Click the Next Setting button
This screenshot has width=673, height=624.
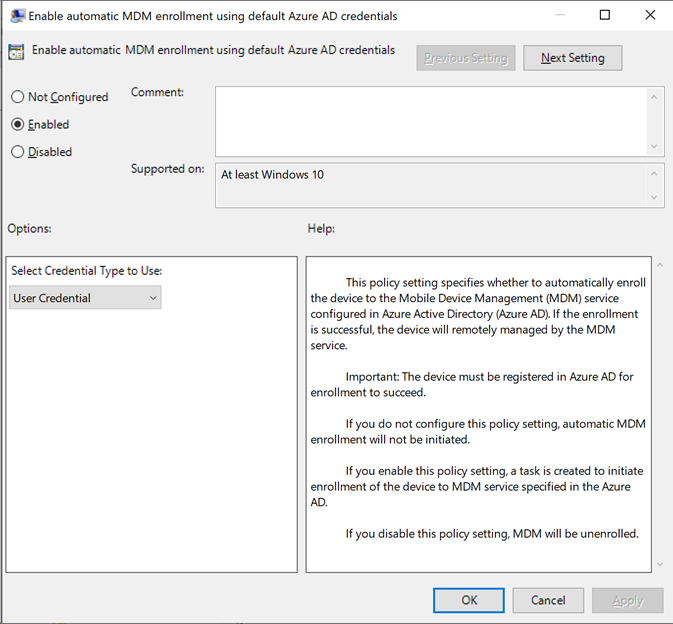pyautogui.click(x=573, y=58)
